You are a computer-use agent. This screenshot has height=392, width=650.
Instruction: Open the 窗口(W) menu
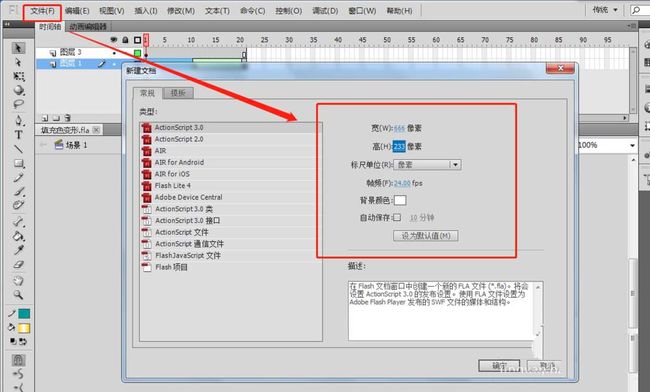(362, 11)
